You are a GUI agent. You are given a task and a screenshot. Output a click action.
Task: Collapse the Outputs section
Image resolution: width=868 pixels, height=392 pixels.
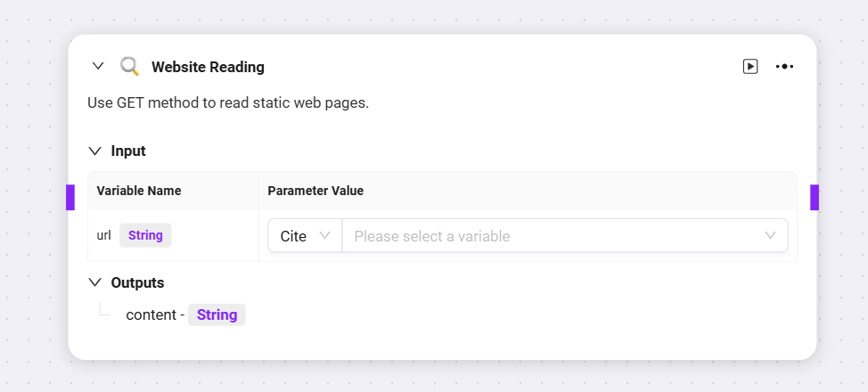point(95,282)
